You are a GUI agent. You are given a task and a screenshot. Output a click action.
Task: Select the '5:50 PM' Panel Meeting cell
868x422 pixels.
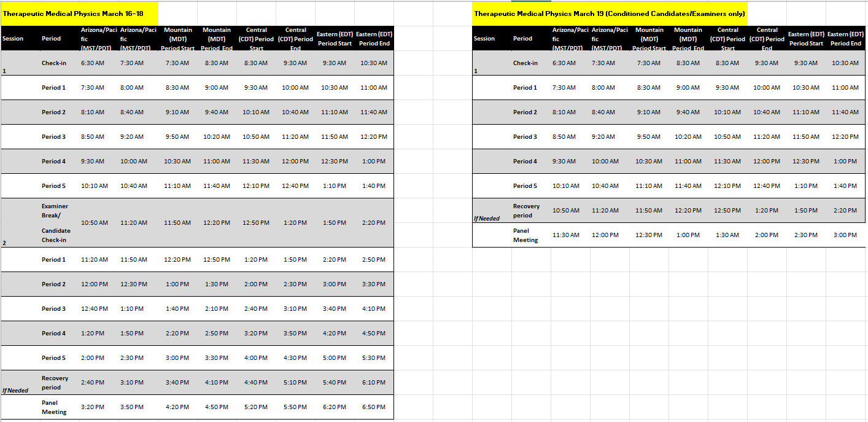295,407
